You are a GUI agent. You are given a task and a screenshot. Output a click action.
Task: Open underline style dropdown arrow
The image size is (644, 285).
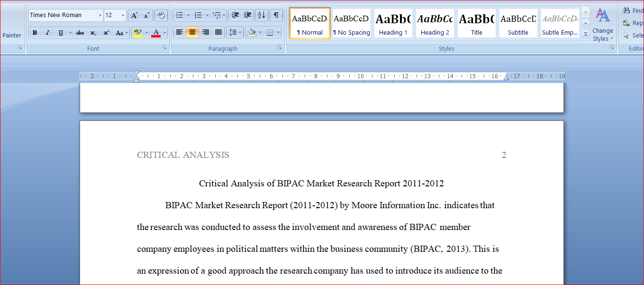coord(70,33)
